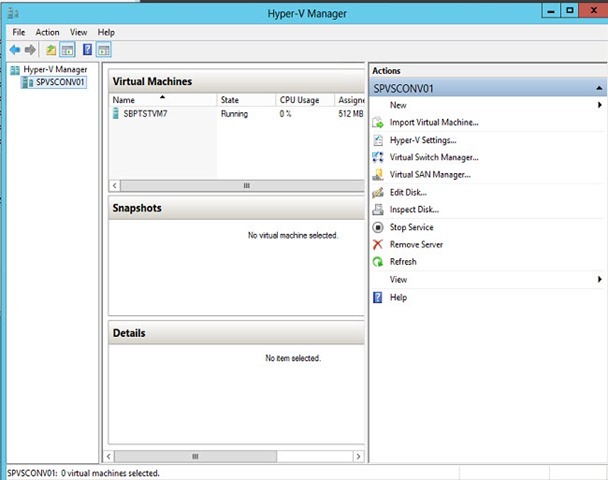608x480 pixels.
Task: Click the Virtual SAN Manager icon
Action: 378,174
